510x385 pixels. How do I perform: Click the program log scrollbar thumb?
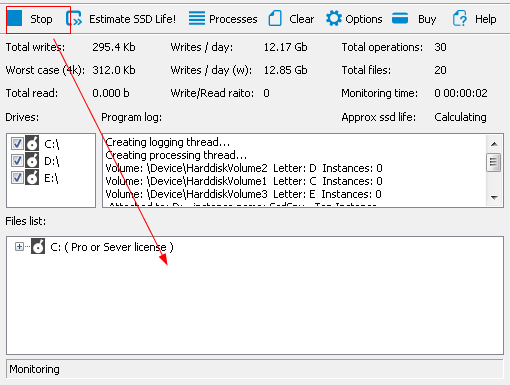coord(494,162)
